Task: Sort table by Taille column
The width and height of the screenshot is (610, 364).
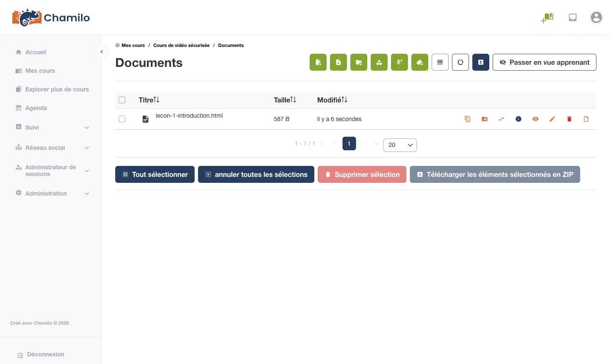Action: point(285,100)
